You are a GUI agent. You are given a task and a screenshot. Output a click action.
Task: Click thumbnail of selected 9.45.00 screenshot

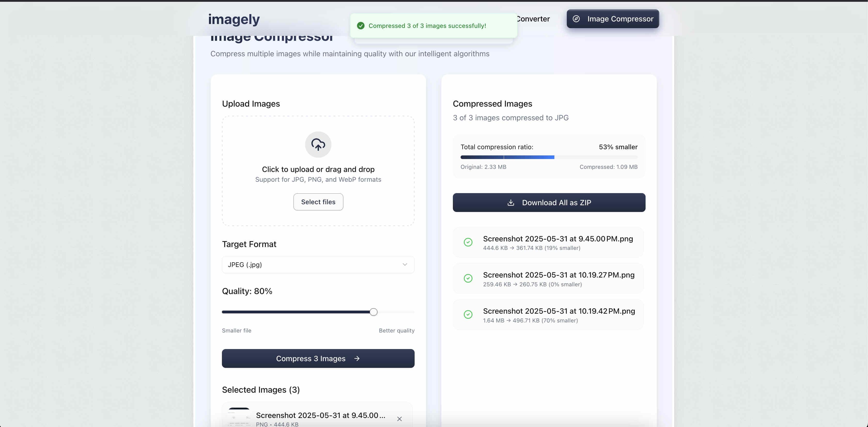point(239,417)
